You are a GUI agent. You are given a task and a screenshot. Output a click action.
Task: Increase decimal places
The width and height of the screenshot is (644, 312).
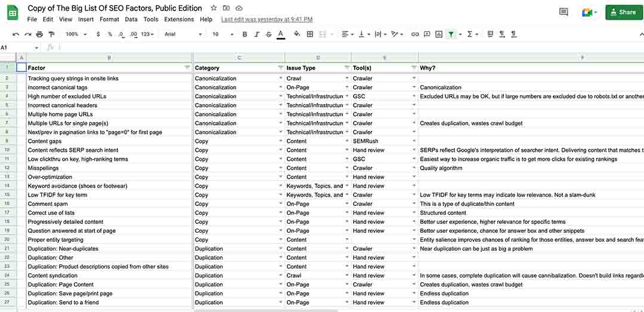point(133,35)
